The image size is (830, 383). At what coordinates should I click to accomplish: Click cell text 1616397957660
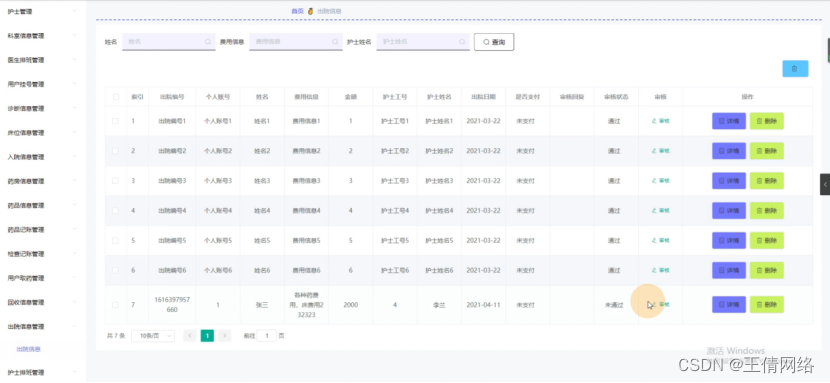coord(172,305)
